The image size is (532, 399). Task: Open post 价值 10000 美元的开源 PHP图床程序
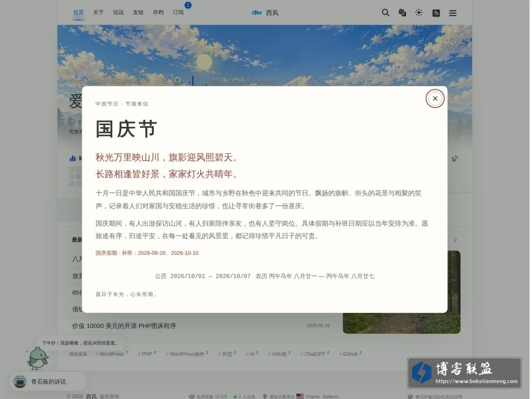coord(124,325)
